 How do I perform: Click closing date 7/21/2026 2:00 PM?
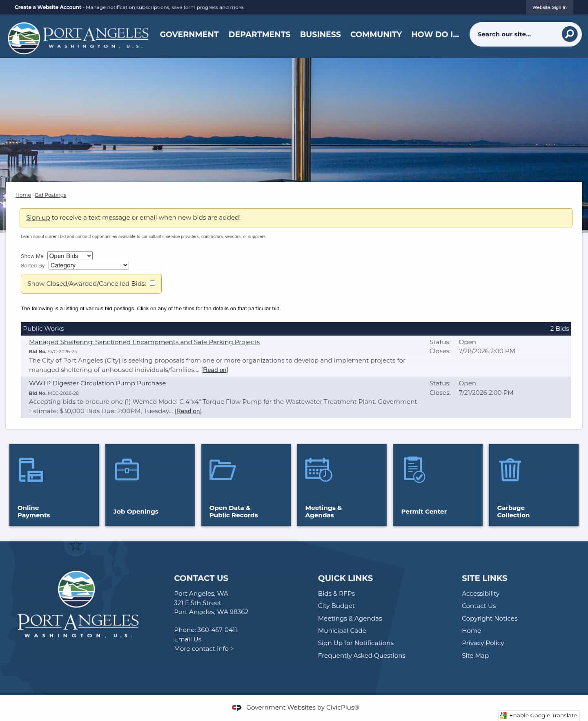[486, 393]
